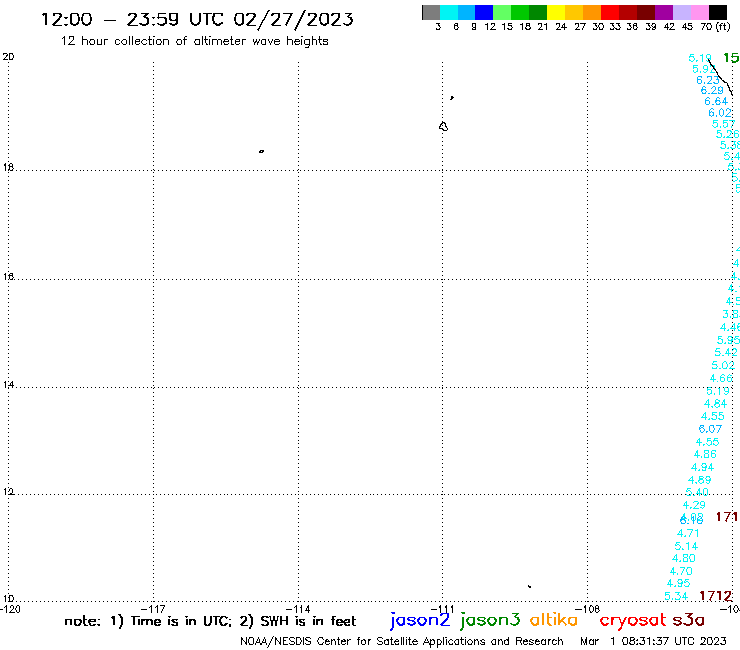The width and height of the screenshot is (740, 650).
Task: Click the wave height value 4.29
Action: (694, 505)
